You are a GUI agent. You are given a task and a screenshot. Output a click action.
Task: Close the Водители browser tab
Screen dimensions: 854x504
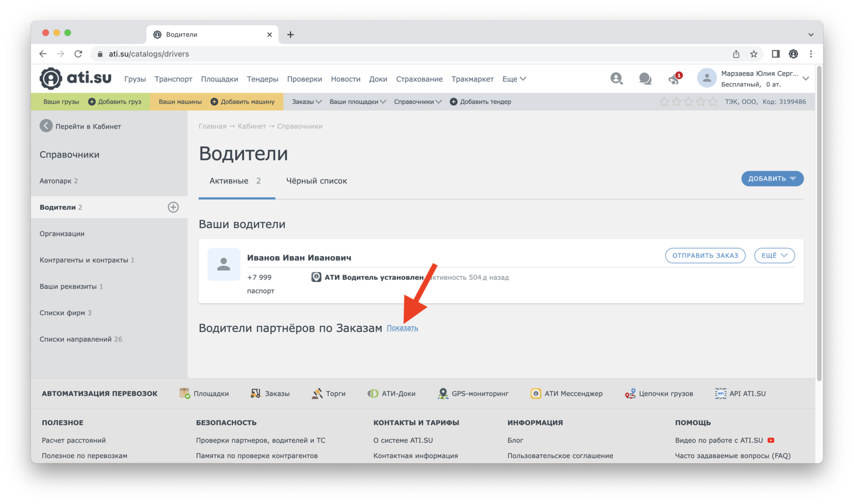[x=269, y=35]
